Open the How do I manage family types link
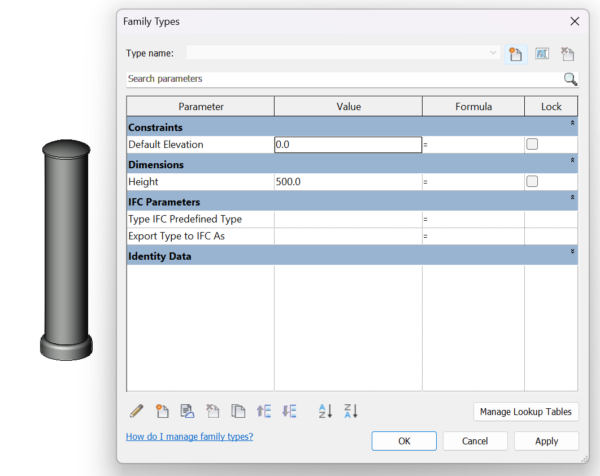This screenshot has width=600, height=476. coord(189,437)
